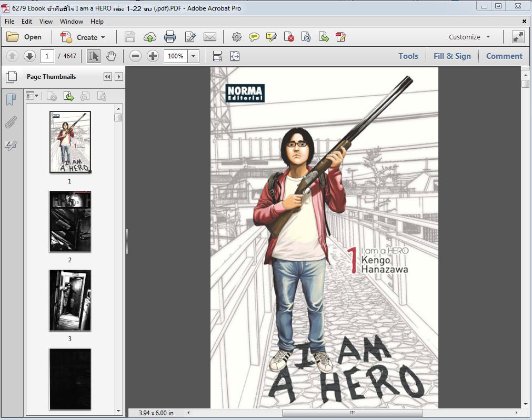Click the horizontal scrollbar thumb under document
Screen dimensions: 532x420
[x=353, y=413]
